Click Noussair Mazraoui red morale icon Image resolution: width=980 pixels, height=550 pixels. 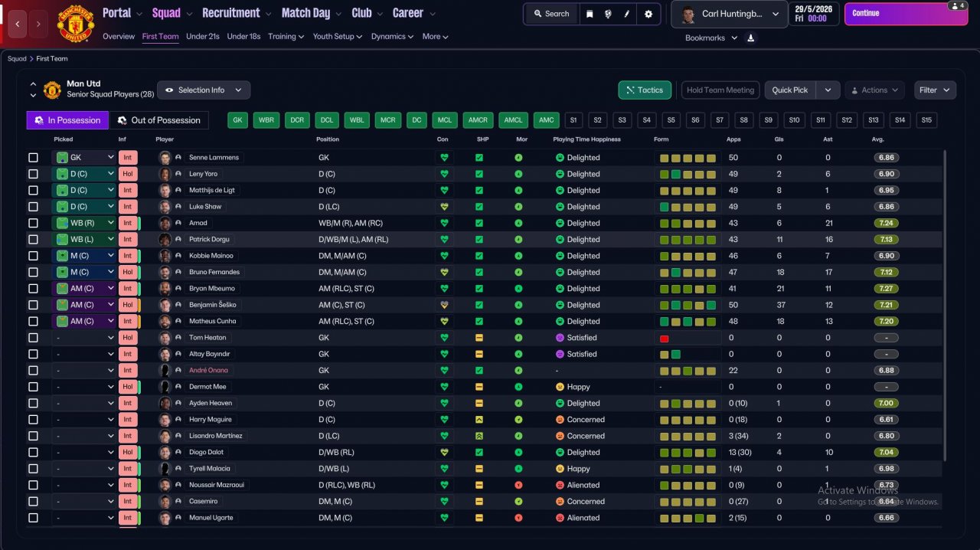[518, 485]
